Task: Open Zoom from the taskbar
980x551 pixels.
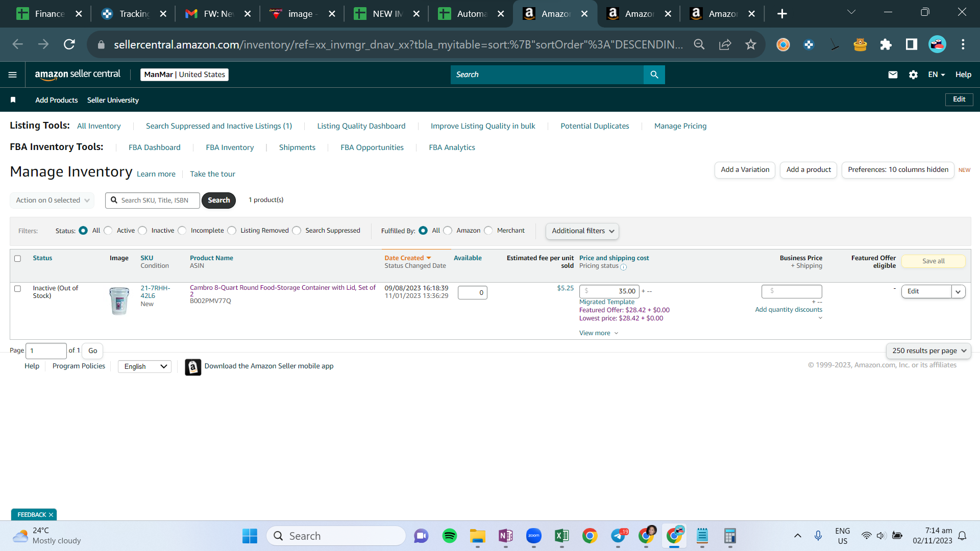Action: 534,536
